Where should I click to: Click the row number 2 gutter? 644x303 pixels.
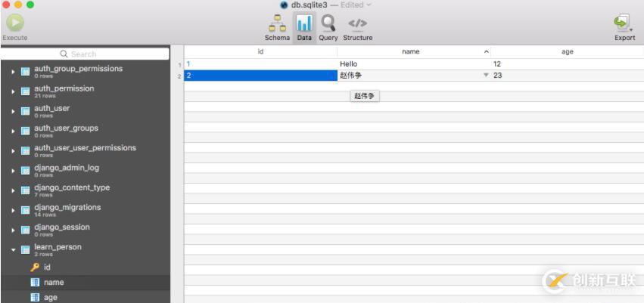179,76
